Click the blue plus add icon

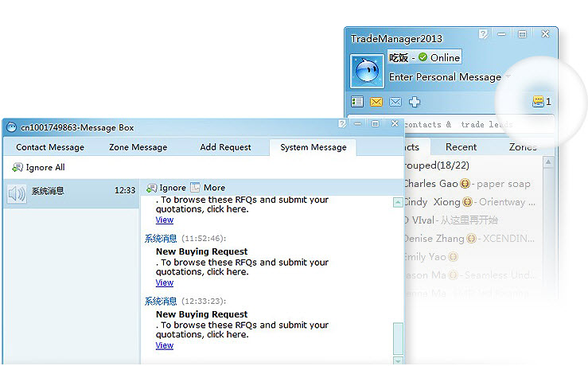click(x=414, y=102)
